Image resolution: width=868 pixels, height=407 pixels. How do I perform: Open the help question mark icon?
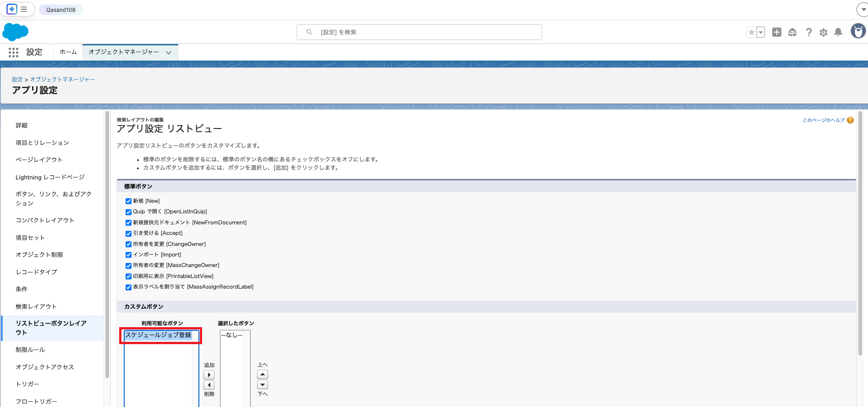coord(808,32)
